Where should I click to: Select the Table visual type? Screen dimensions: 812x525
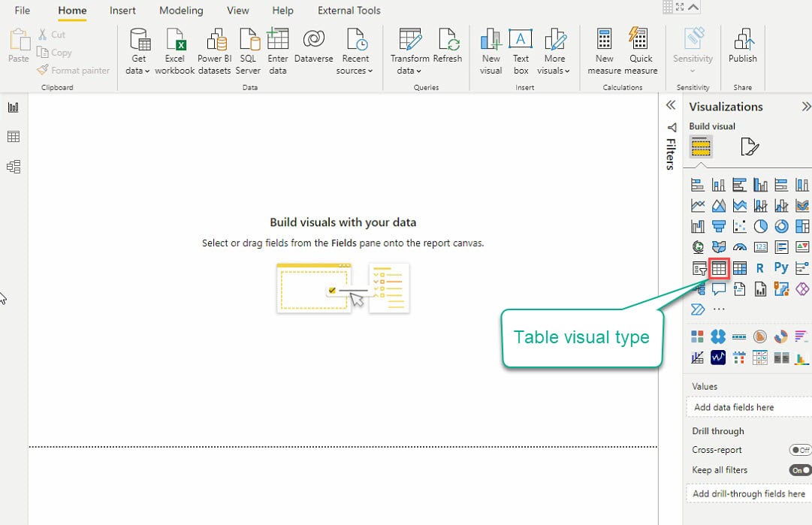coord(719,268)
